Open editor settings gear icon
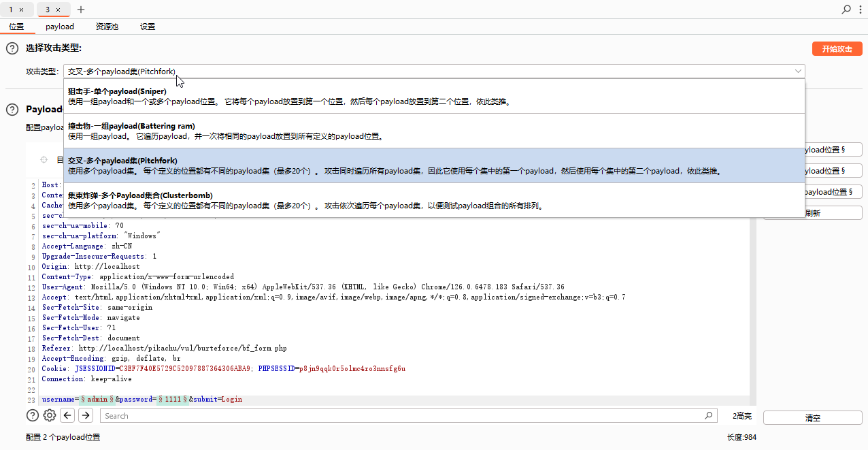 [50, 415]
